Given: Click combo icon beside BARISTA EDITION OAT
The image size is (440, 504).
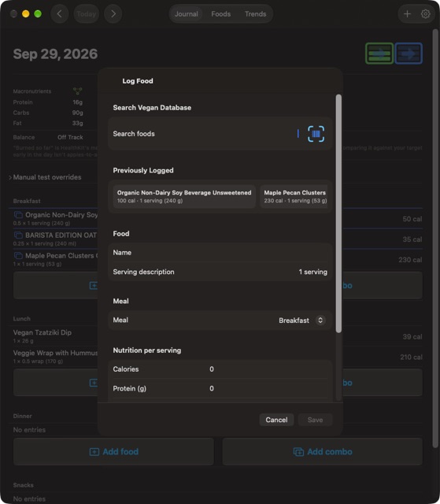Looking at the screenshot, I should pyautogui.click(x=18, y=235).
